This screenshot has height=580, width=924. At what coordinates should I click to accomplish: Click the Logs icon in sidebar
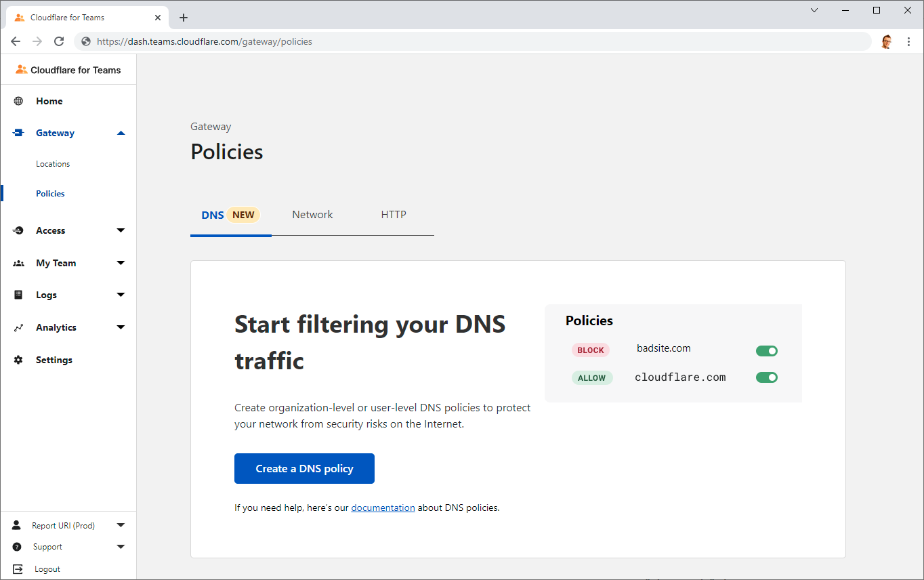(x=18, y=295)
